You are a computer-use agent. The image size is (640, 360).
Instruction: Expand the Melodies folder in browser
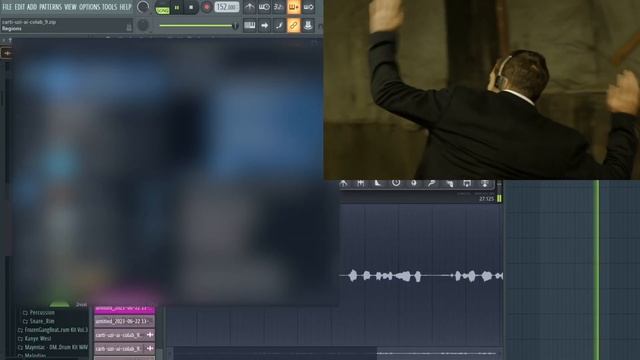pyautogui.click(x=33, y=356)
